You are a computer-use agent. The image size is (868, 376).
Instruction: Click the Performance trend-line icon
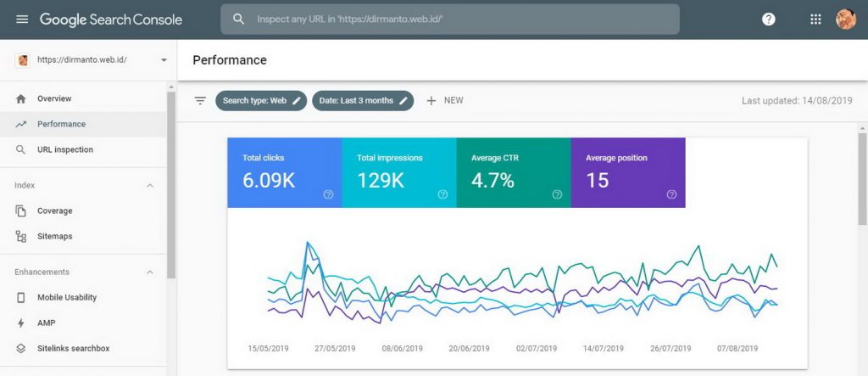(21, 124)
